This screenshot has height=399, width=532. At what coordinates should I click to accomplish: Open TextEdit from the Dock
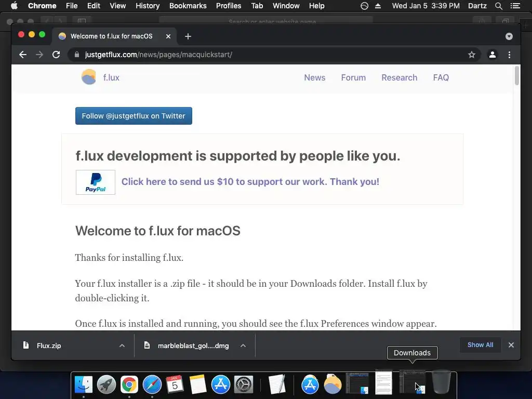277,384
